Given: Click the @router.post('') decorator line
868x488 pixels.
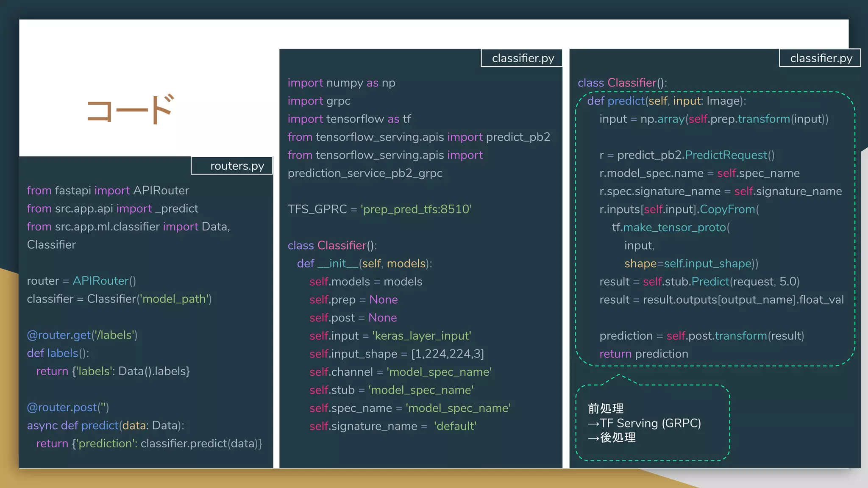Looking at the screenshot, I should tap(68, 408).
